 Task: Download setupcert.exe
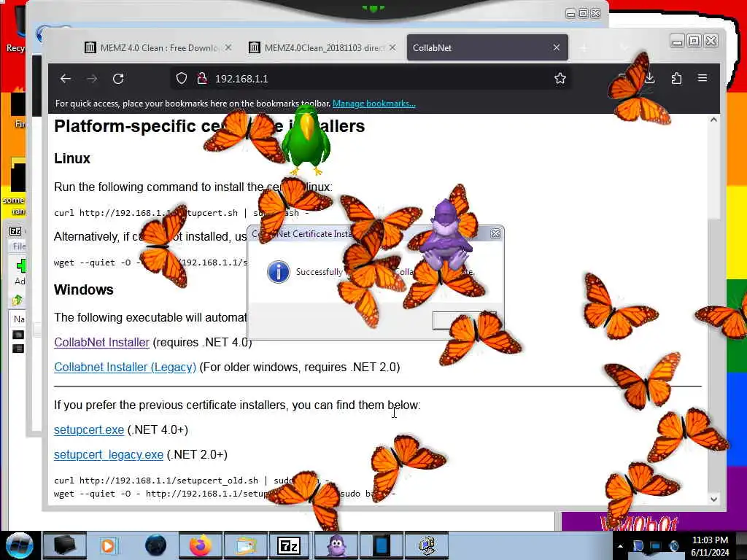(88, 430)
